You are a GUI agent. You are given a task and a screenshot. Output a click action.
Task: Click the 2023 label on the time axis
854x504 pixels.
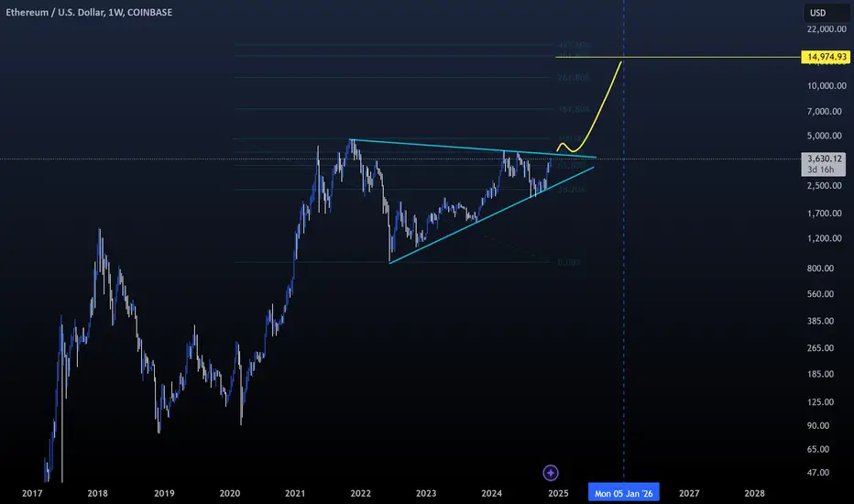(426, 493)
